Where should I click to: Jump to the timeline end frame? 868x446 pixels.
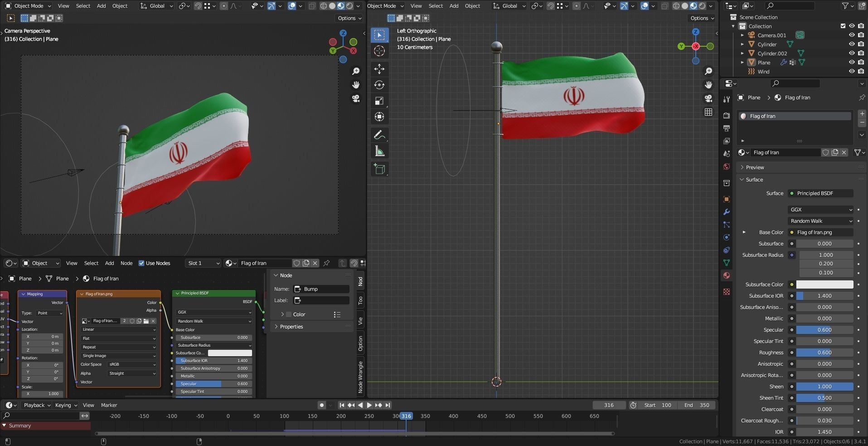(388, 405)
